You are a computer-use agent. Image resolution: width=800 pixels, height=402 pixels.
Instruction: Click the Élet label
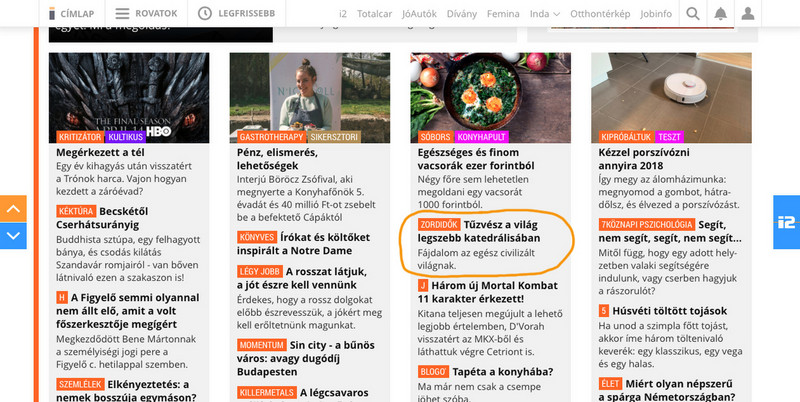610,384
